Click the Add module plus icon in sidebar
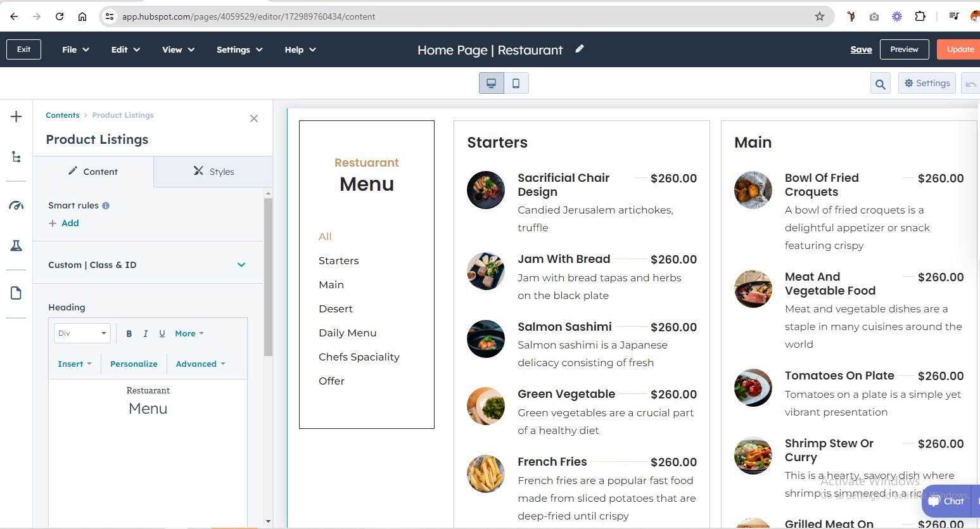Screen dimensions: 980x529 [x=16, y=117]
